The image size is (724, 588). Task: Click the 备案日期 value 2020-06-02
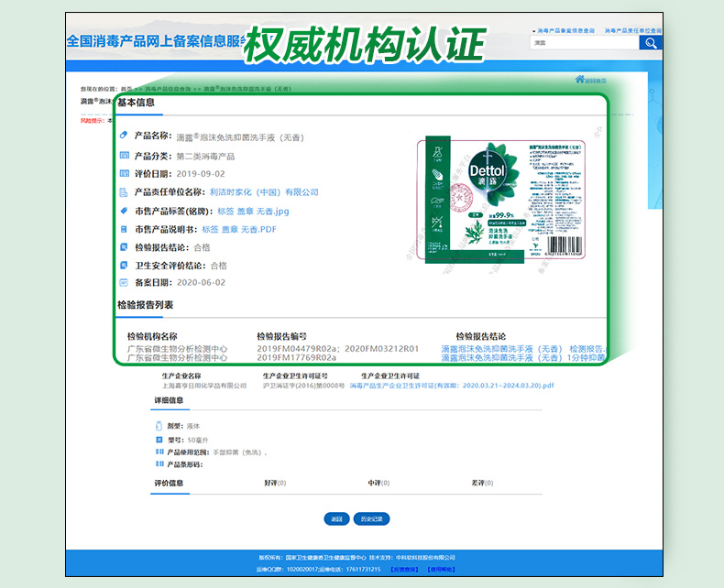[x=202, y=282]
